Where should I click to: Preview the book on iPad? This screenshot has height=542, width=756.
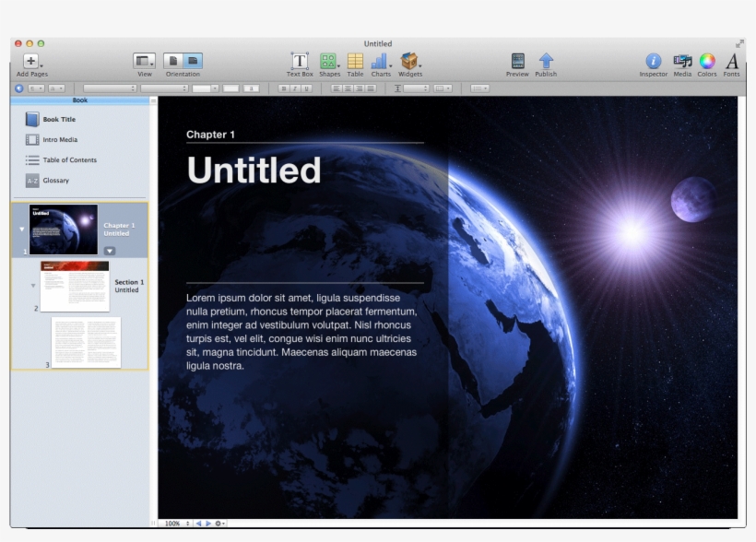click(517, 61)
